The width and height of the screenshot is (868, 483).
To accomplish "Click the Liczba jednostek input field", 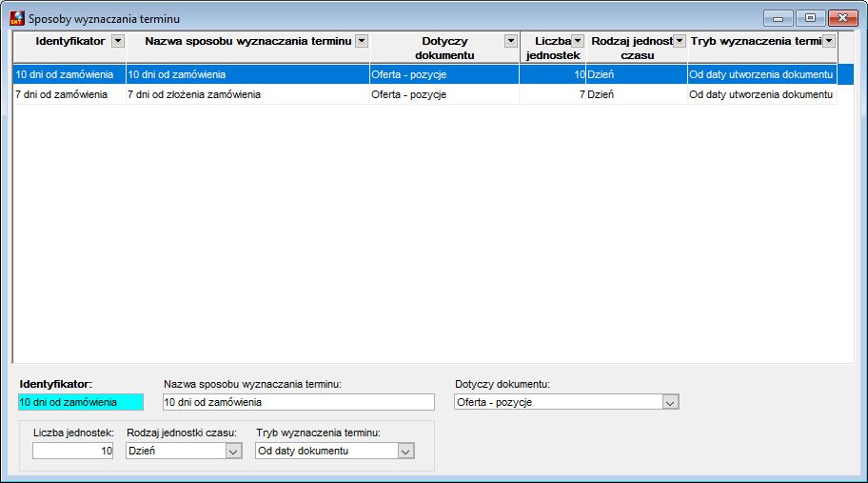I will pos(72,451).
